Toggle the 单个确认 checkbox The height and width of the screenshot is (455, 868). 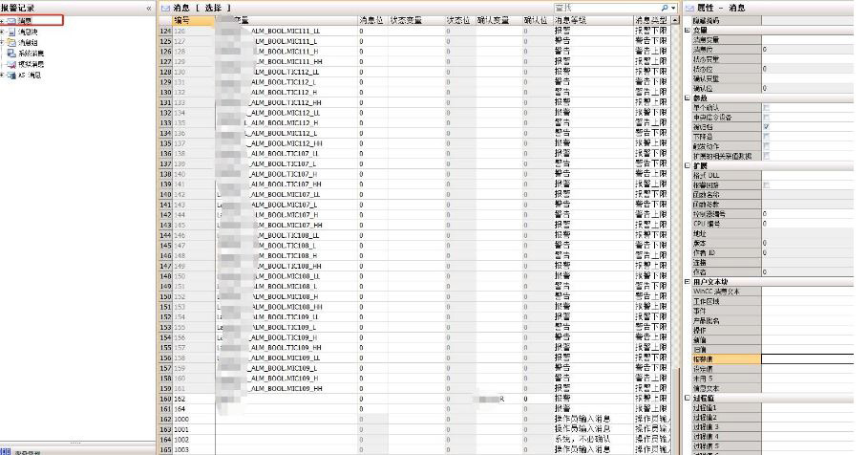[767, 107]
